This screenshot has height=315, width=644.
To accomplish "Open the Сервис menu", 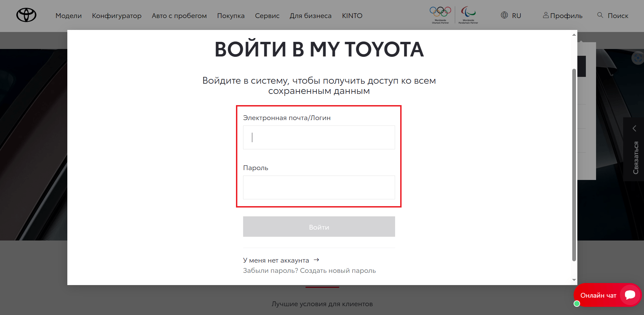I will pos(267,16).
